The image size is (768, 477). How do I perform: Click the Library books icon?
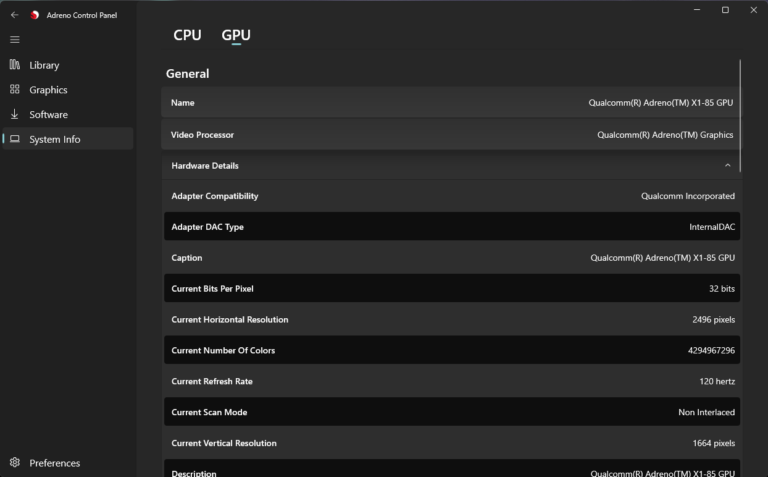click(x=15, y=65)
